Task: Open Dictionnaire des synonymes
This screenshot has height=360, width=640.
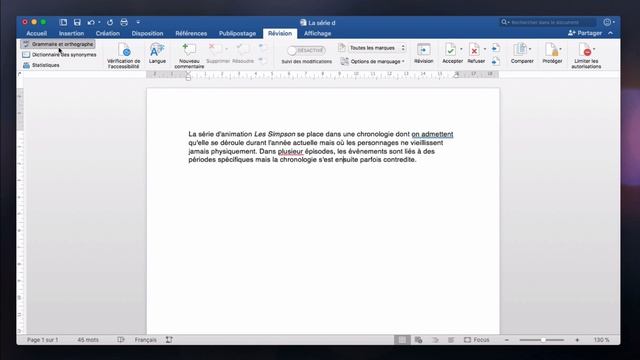Action: point(60,55)
